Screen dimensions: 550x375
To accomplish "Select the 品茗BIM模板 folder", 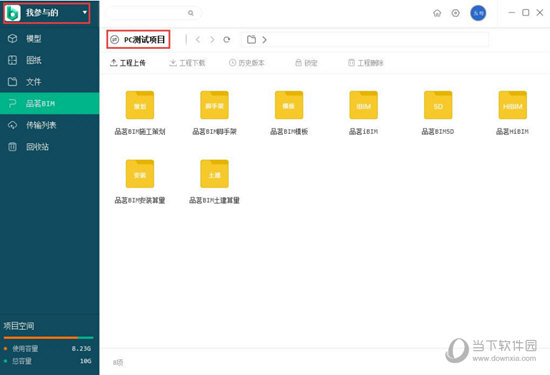I will click(289, 113).
